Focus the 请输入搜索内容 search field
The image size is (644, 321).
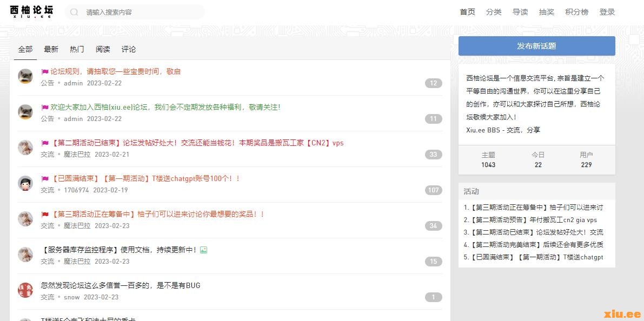[141, 12]
